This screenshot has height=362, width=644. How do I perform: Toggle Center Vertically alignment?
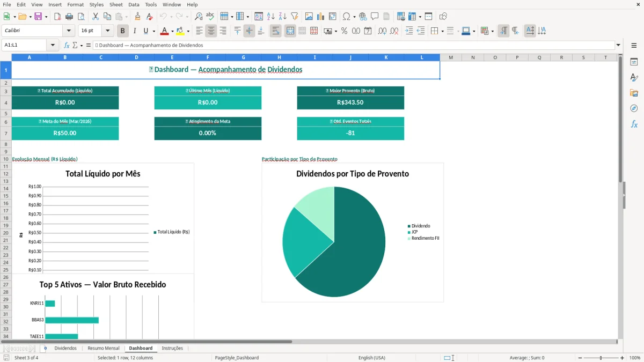click(249, 31)
